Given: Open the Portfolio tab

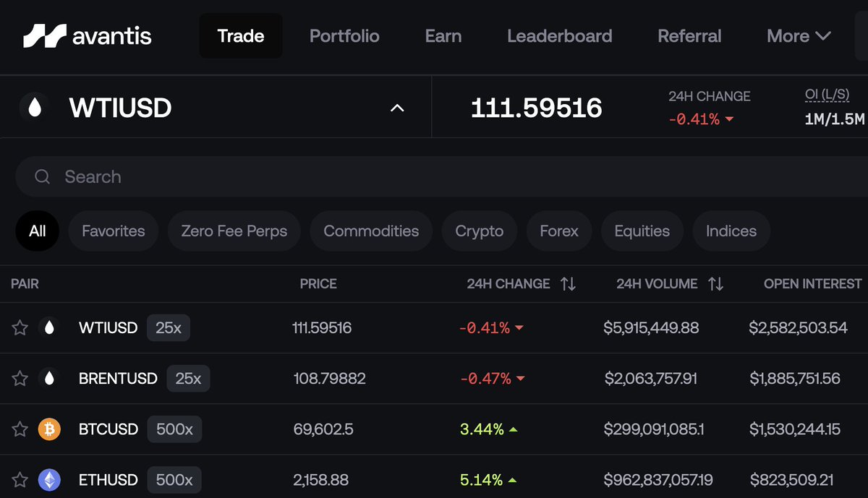Looking at the screenshot, I should (344, 35).
